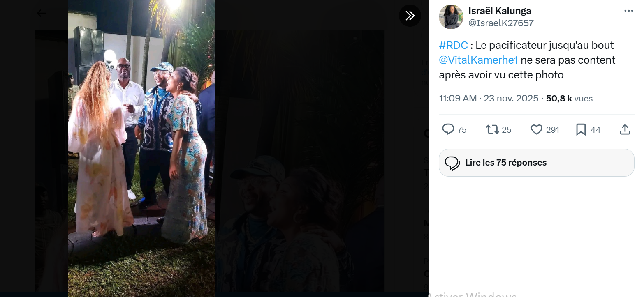Open the repost options via retweet icon
The width and height of the screenshot is (644, 297).
tap(492, 130)
